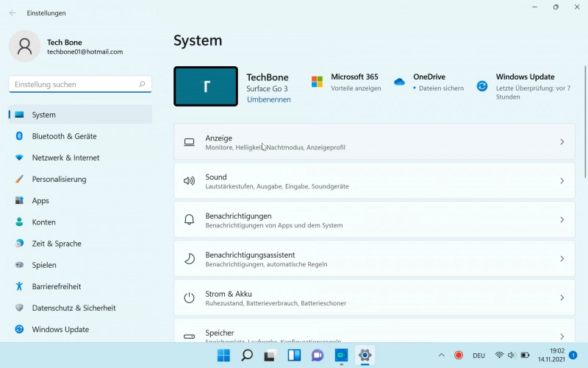Click the DEU language indicator
This screenshot has height=368, width=588.
479,355
